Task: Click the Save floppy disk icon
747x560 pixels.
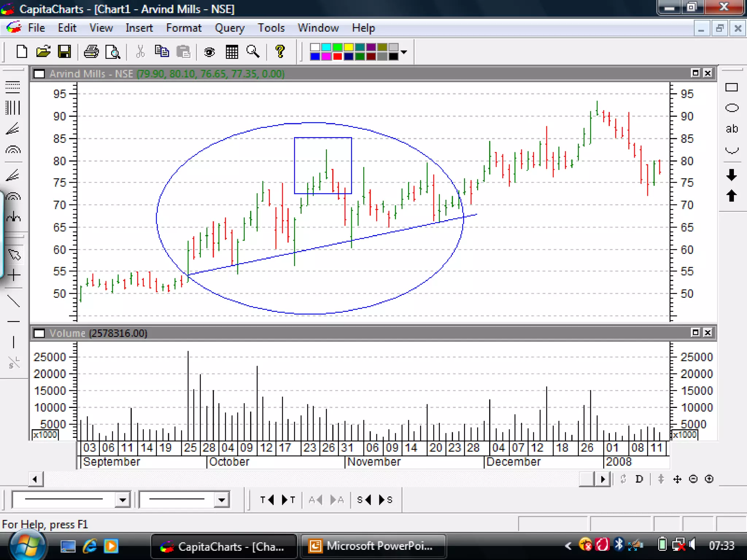Action: point(65,52)
